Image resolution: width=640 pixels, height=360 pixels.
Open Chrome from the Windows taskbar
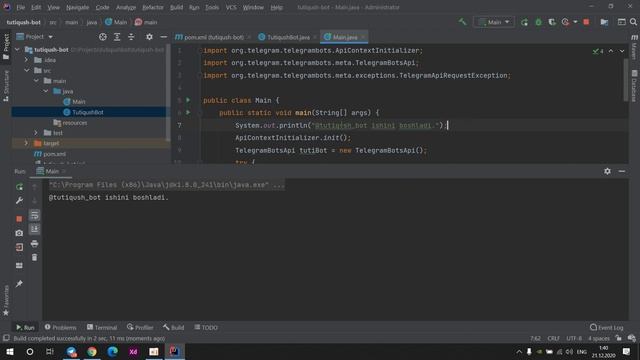[x=92, y=351]
